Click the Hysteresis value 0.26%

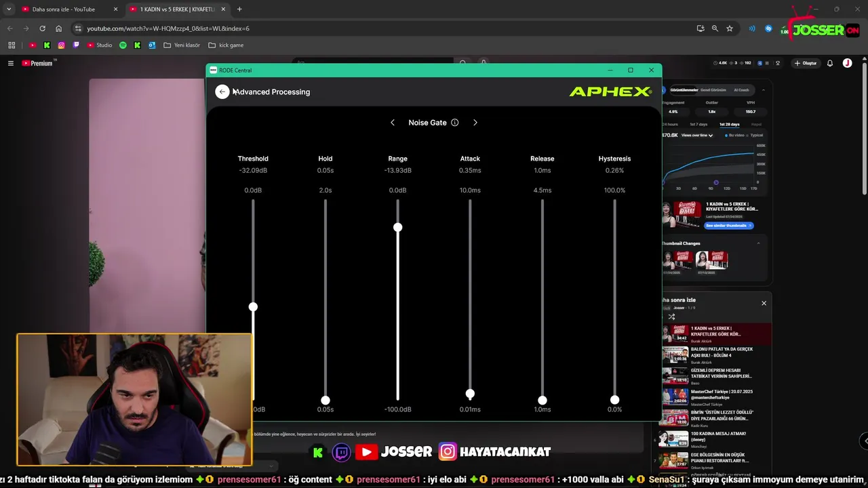[x=614, y=171]
